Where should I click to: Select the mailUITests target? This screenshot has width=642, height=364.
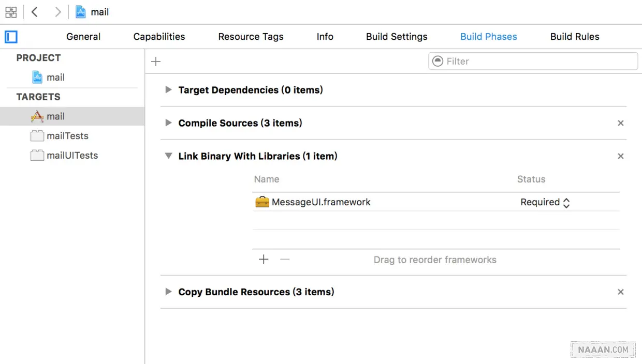[72, 156]
